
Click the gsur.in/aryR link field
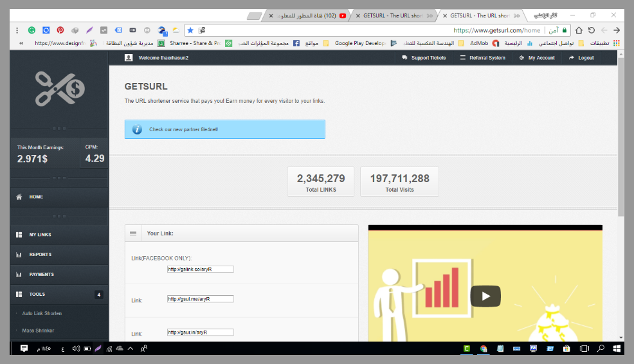pyautogui.click(x=200, y=332)
